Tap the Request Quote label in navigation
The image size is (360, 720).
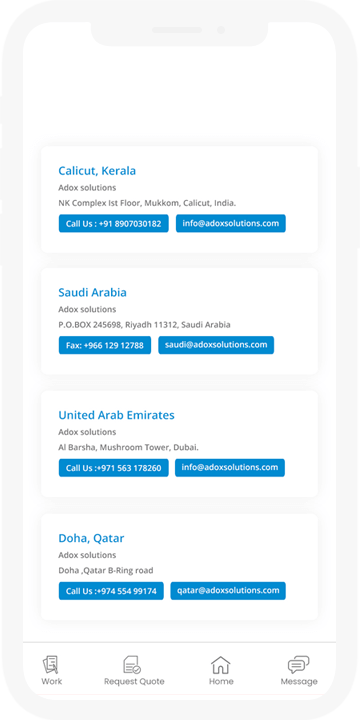point(134,681)
